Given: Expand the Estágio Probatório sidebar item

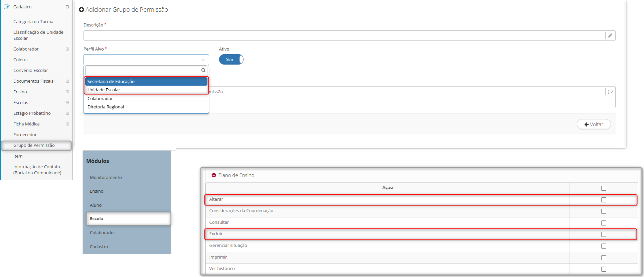Looking at the screenshot, I should 67,113.
